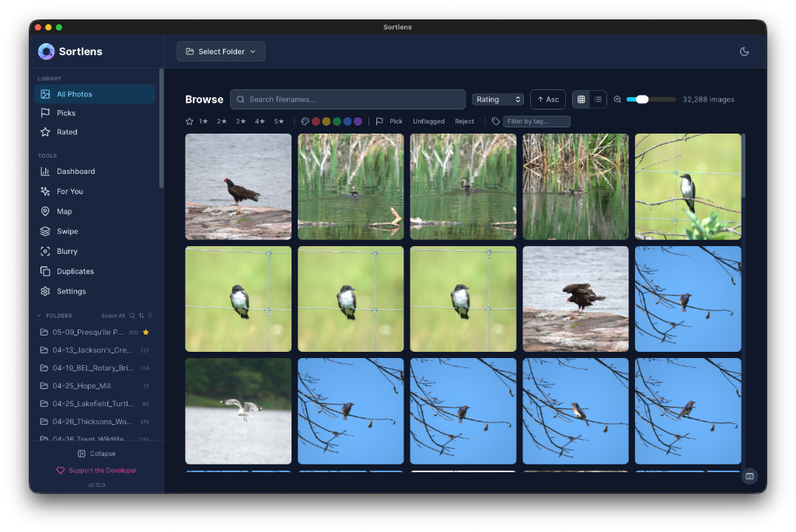Click the Blurry focus icon
This screenshot has height=532, width=796.
[45, 251]
